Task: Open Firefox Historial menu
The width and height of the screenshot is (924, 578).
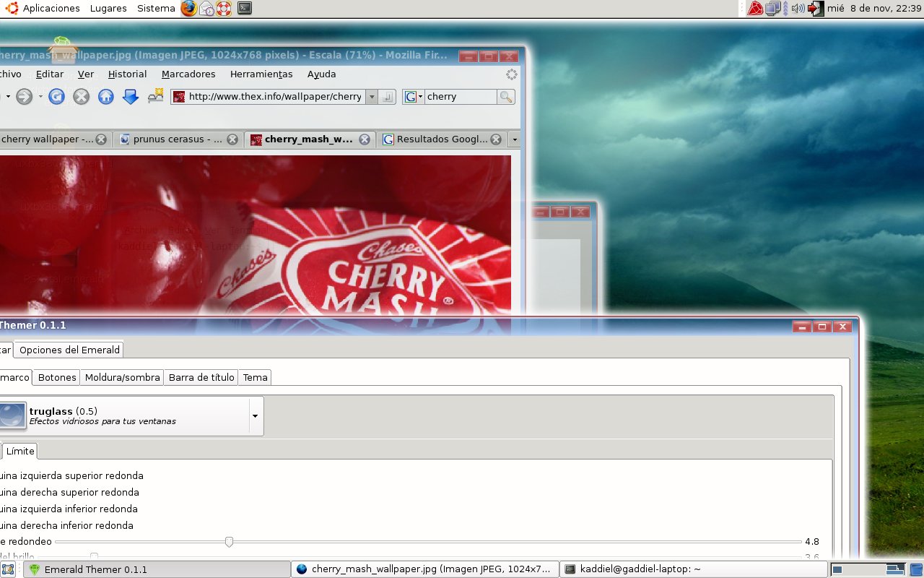Action: pos(127,74)
